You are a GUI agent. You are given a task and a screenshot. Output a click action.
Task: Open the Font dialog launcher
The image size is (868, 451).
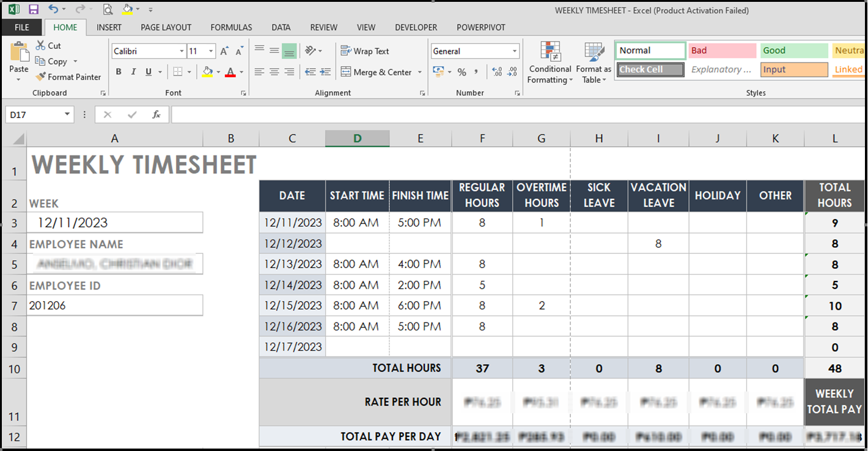point(244,93)
